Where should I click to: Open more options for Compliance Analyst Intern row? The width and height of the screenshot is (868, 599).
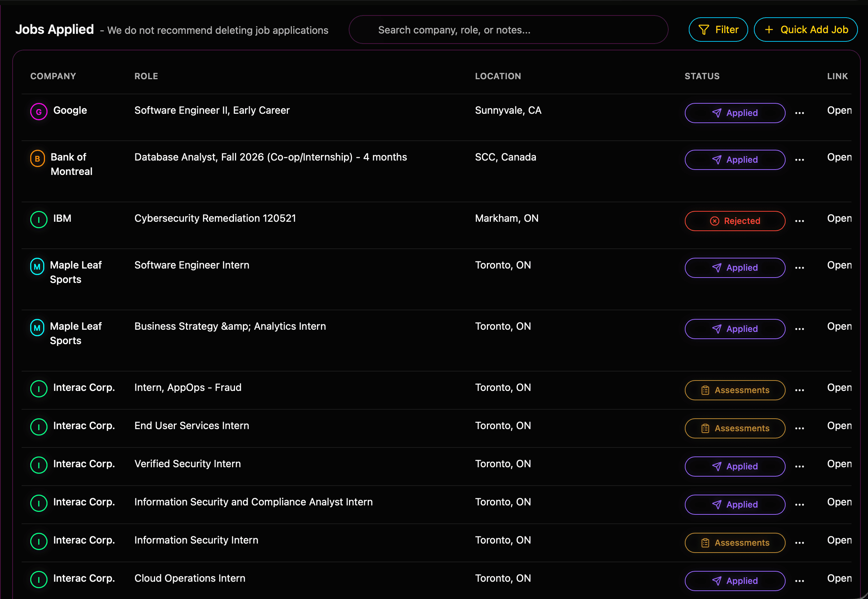pos(799,505)
